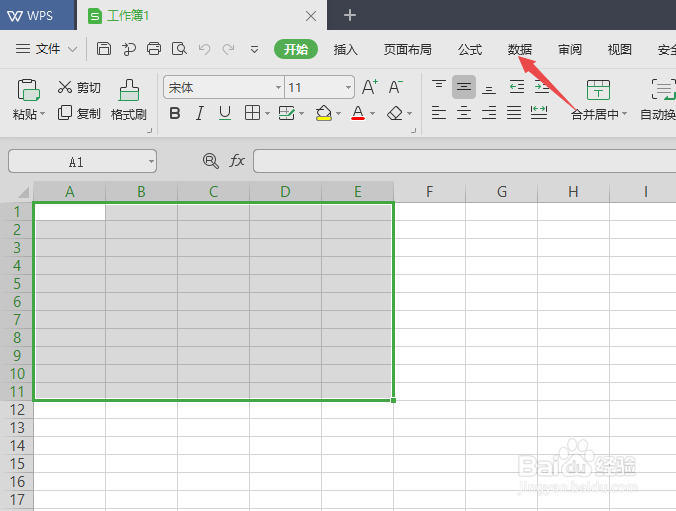Screen dimensions: 676x511
Task: Toggle underline formatting
Action: 225,113
